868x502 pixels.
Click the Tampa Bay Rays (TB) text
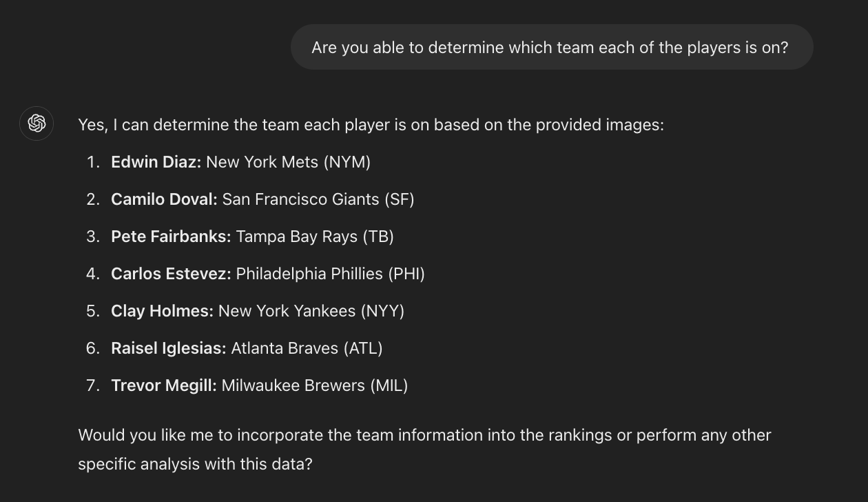click(314, 237)
